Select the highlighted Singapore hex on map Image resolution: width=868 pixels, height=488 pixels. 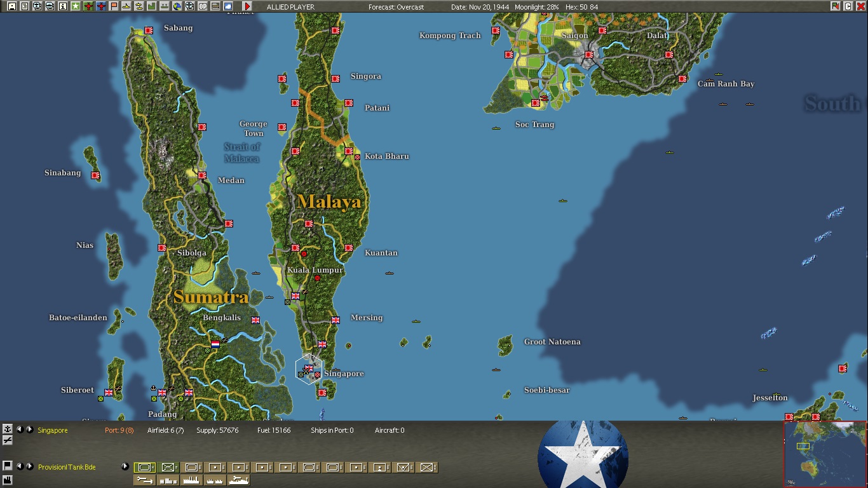tap(309, 369)
